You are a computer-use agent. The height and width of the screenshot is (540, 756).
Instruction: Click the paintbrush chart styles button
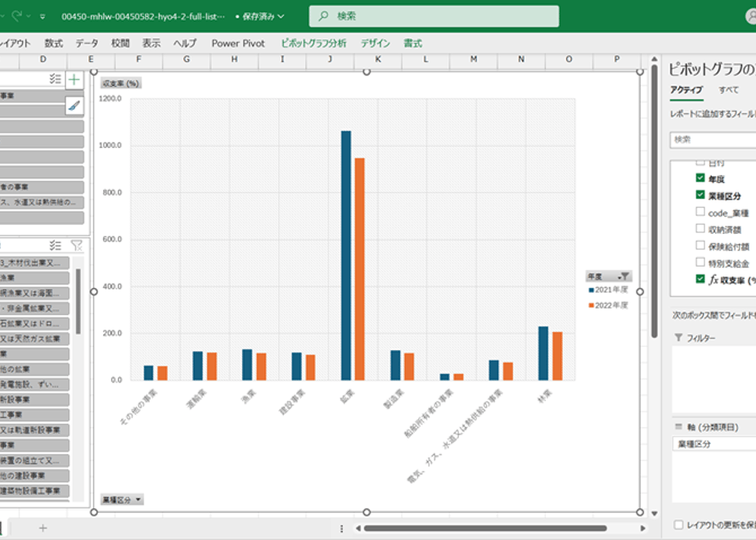74,106
